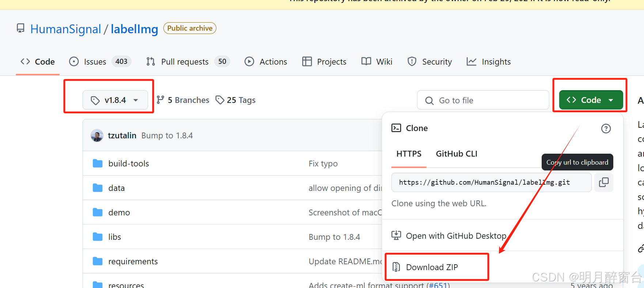644x288 pixels.
Task: Open the Insights tab
Action: tap(489, 62)
